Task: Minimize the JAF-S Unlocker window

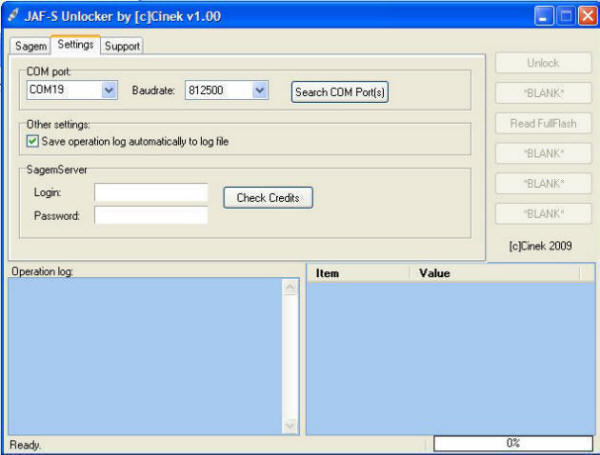Action: click(x=543, y=16)
